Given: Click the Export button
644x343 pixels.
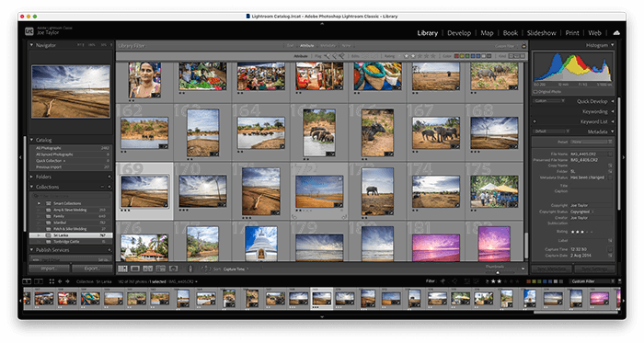Looking at the screenshot, I should click(x=92, y=269).
